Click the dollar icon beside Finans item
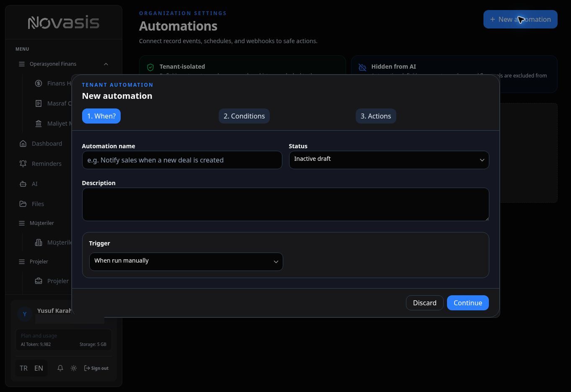The image size is (571, 392). pos(39,83)
